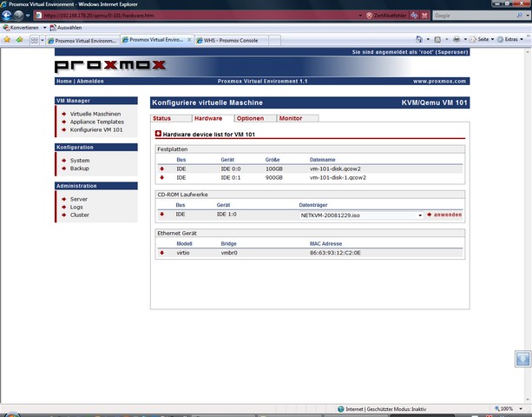Click the browser Forward arrow button
This screenshot has height=417, width=532.
[18, 16]
